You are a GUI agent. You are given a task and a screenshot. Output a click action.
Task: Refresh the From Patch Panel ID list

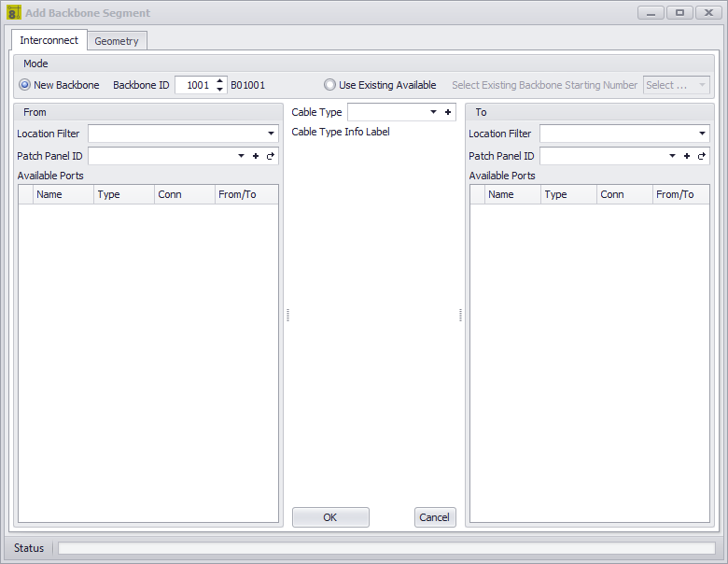(x=271, y=156)
